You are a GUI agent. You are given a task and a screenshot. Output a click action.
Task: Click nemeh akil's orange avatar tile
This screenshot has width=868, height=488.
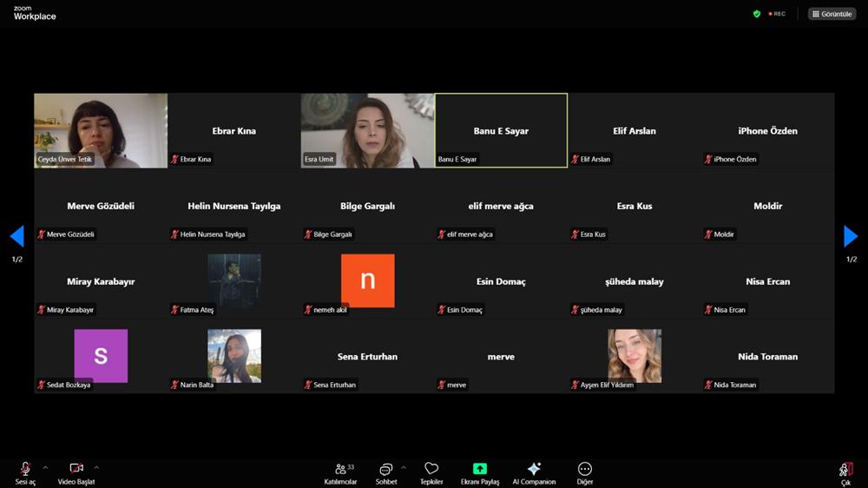coord(367,280)
